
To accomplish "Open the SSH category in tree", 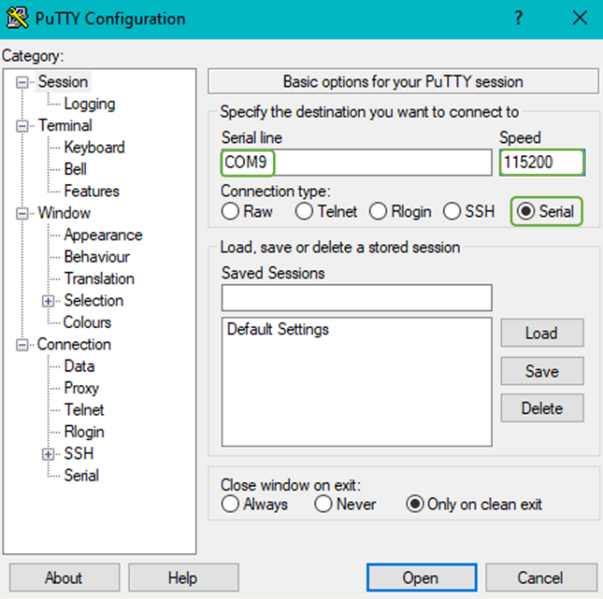I will point(79,454).
